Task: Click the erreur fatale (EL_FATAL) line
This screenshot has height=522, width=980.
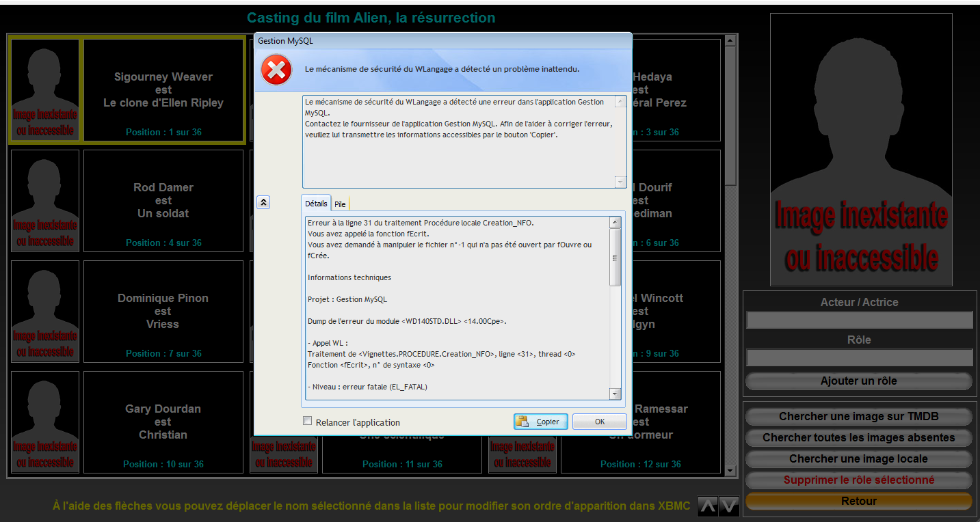Action: 367,387
